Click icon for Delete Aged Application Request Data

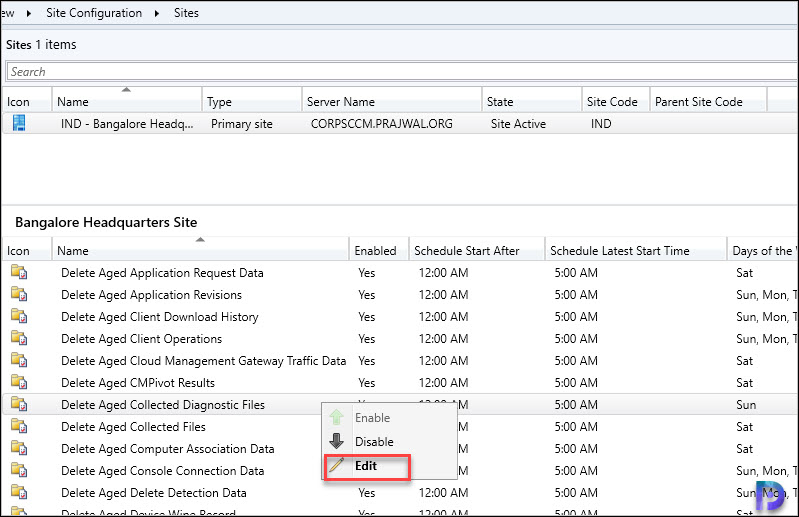pyautogui.click(x=19, y=273)
